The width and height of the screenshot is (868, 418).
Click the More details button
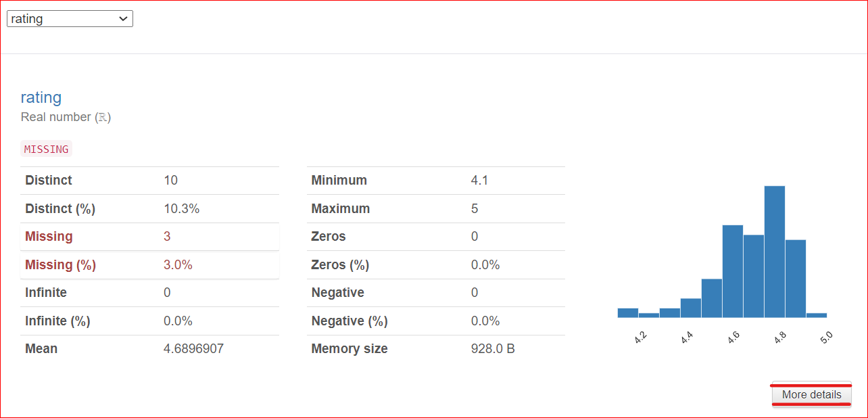pos(811,395)
